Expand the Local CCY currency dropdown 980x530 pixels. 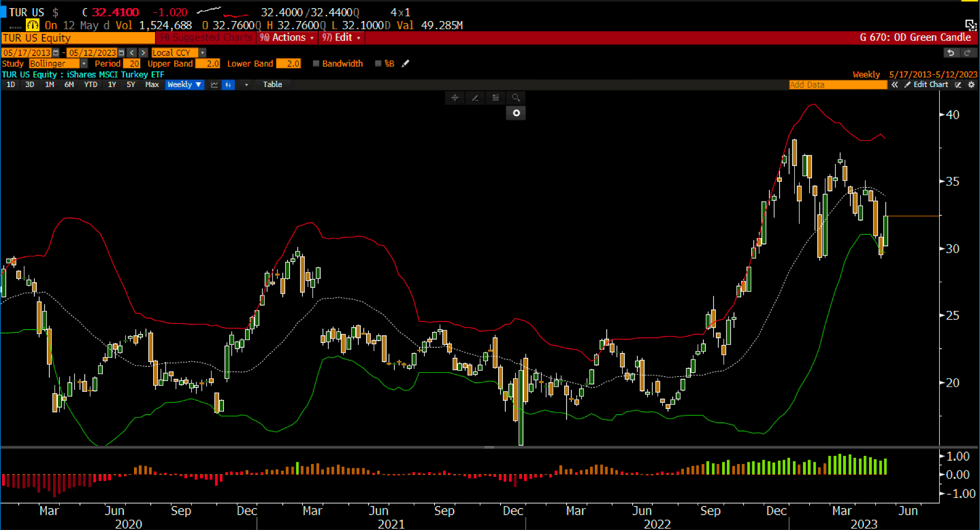point(202,53)
